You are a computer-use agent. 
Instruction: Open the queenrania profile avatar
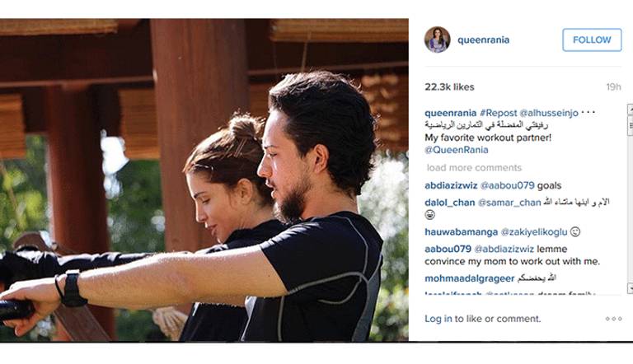pos(437,40)
